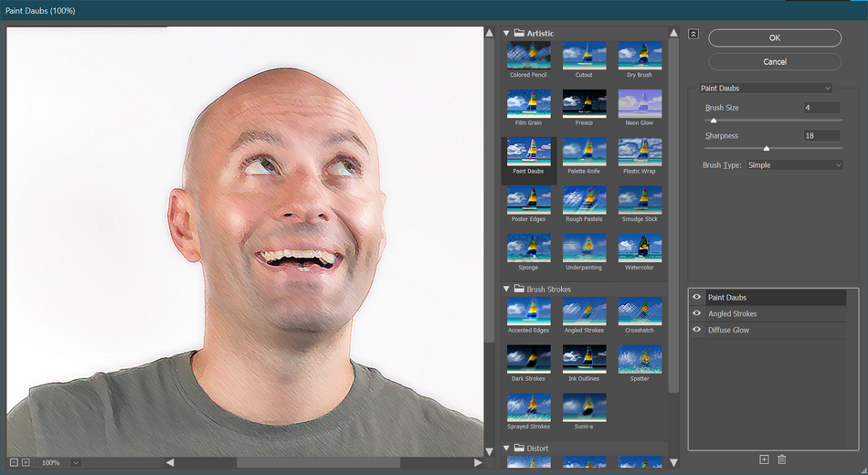Click filter list scroll down arrow
The image size is (868, 475).
673,462
